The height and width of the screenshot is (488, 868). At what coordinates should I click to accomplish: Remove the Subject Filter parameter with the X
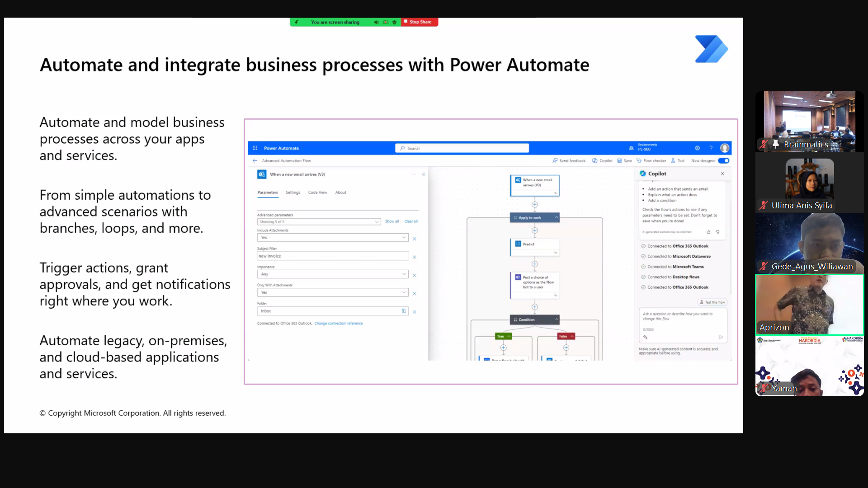pos(414,258)
